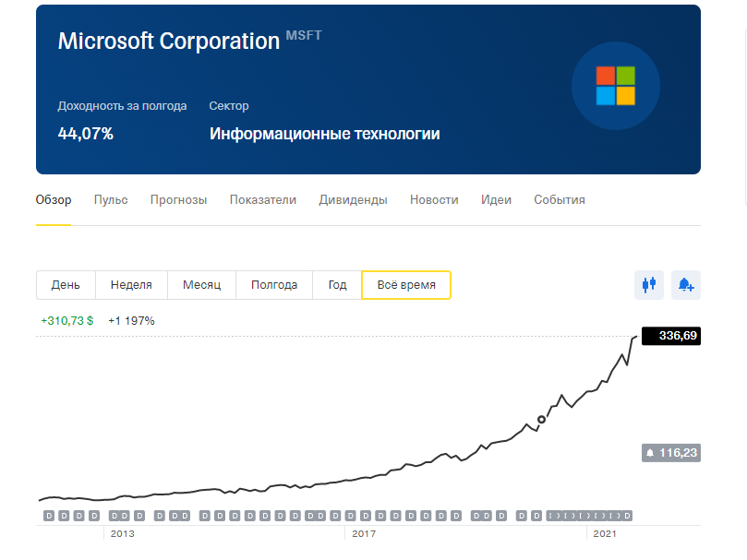The height and width of the screenshot is (560, 747).
Task: Select the Месяц period
Action: 201,285
